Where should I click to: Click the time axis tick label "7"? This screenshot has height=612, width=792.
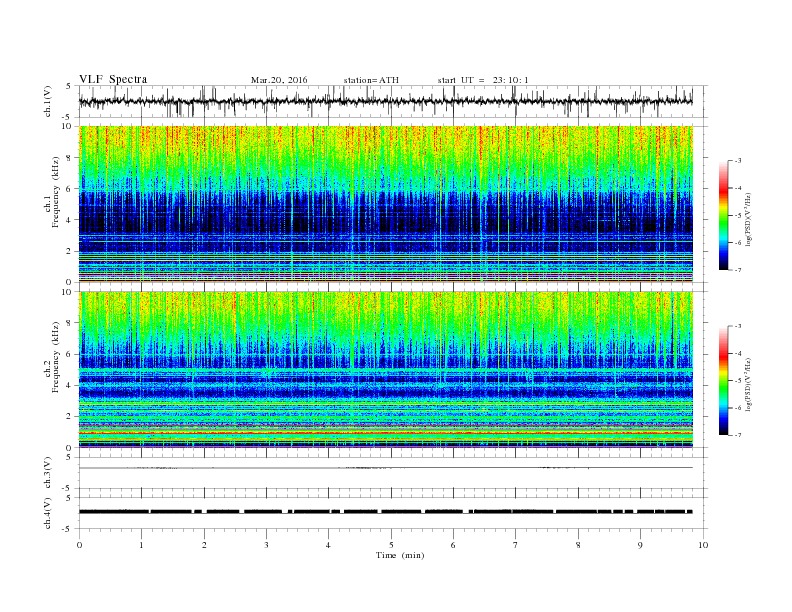pos(516,545)
